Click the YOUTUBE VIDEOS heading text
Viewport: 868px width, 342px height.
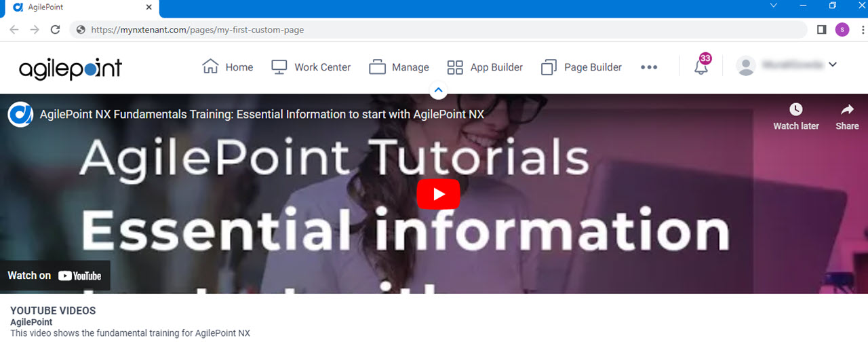53,311
